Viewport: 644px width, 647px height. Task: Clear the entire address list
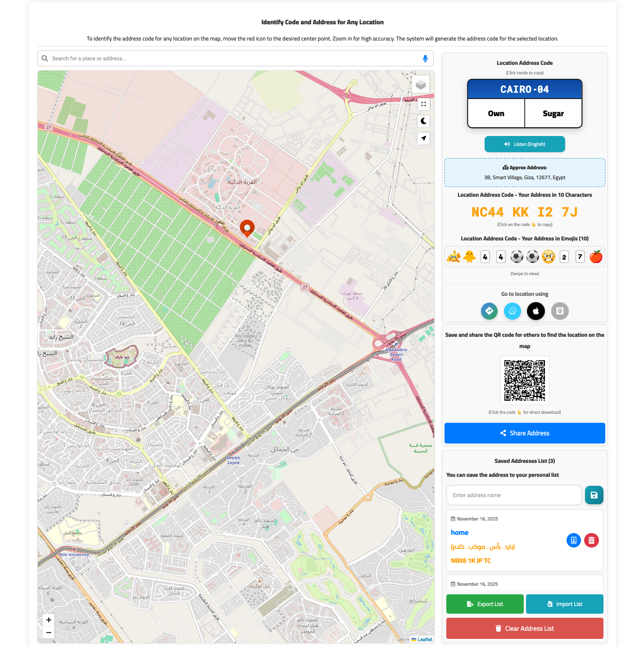pos(525,628)
